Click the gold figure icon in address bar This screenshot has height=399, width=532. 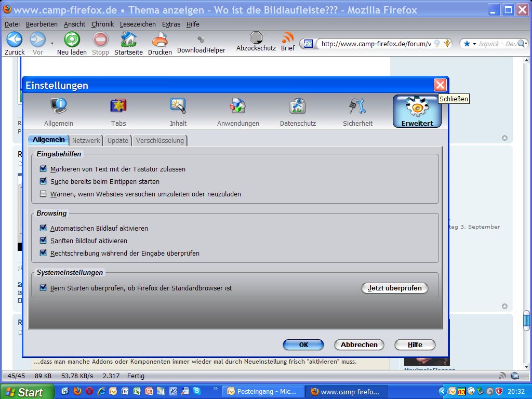click(447, 44)
